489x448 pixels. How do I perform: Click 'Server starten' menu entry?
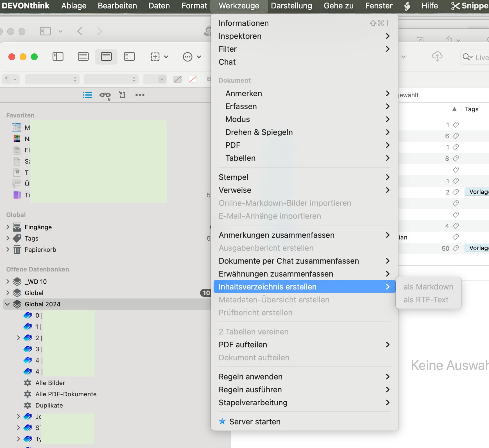coord(255,422)
